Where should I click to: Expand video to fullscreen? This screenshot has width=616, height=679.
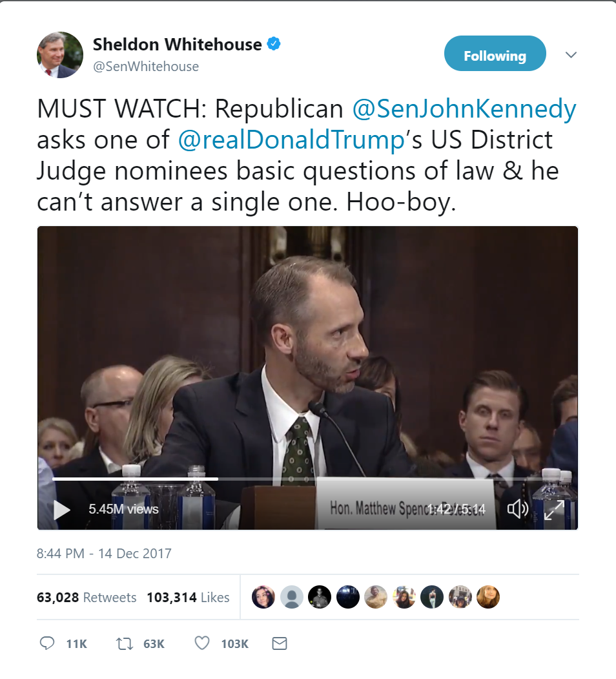(554, 510)
